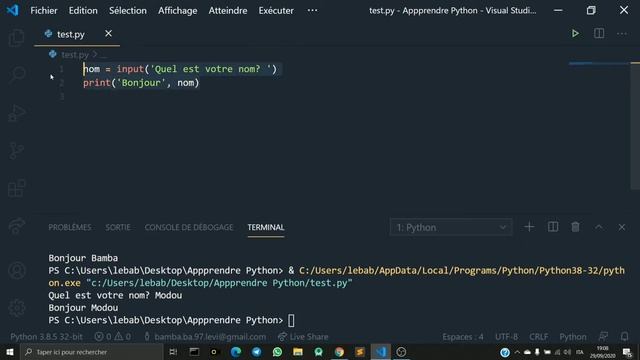
Task: Switch to the PROBLÈMES panel tab
Action: tap(70, 227)
